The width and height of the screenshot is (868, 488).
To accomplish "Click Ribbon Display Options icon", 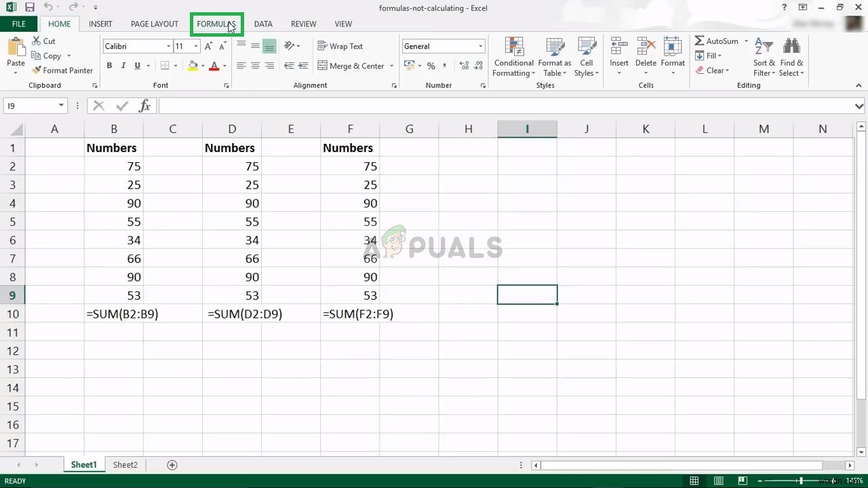I will (804, 7).
